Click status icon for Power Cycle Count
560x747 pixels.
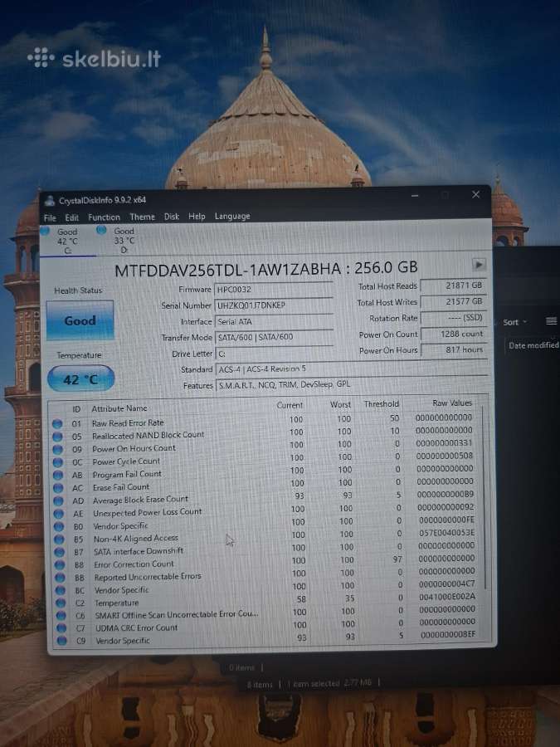(x=58, y=462)
